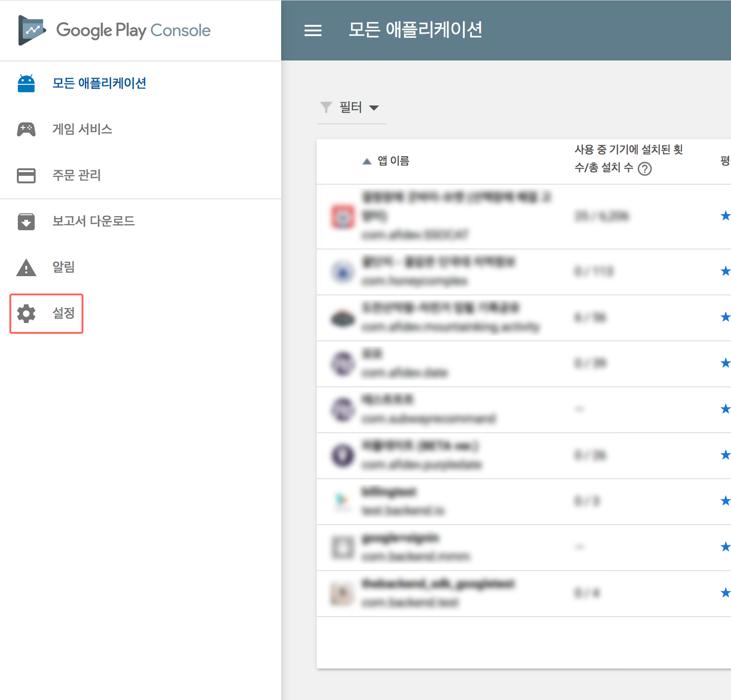This screenshot has width=731, height=700.
Task: Sort by 앩 이름 column arrow
Action: click(367, 161)
